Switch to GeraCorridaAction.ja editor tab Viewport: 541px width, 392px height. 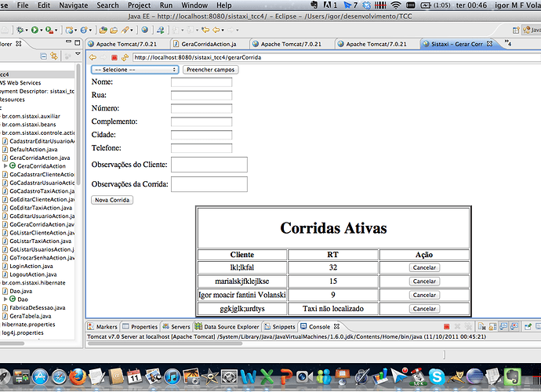(209, 44)
